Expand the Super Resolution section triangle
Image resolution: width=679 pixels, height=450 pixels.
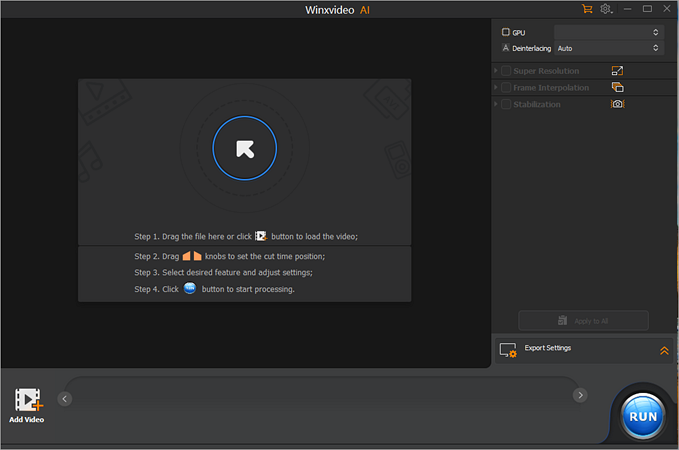point(496,71)
